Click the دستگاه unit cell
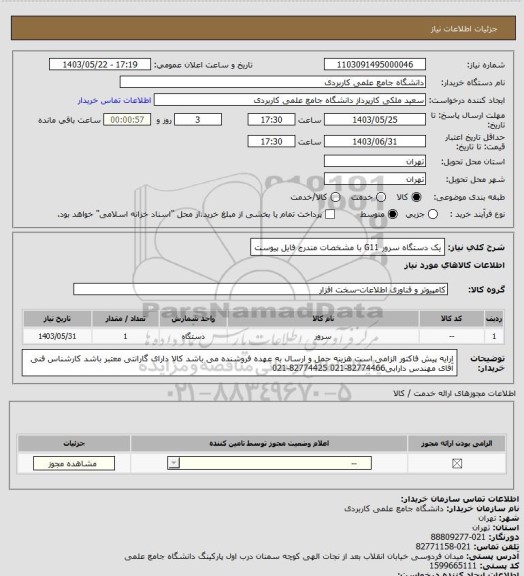524x576 pixels. tap(193, 336)
